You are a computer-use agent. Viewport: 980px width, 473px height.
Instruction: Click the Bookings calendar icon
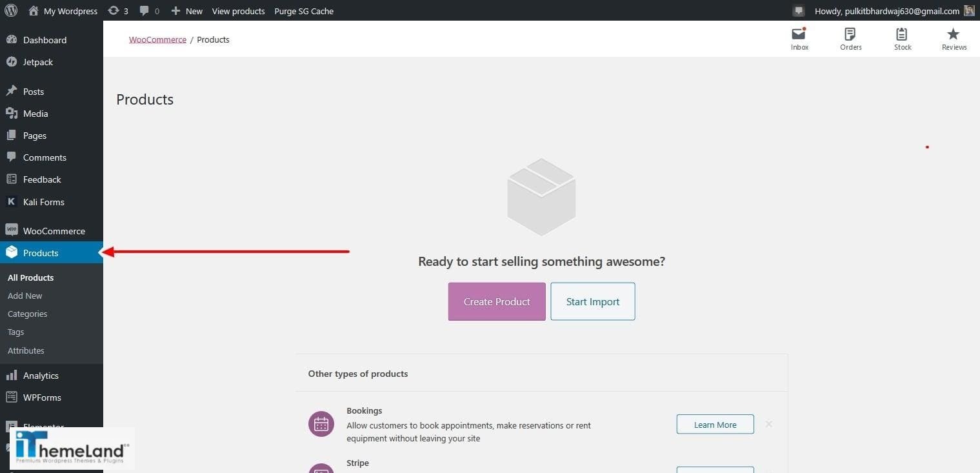[x=321, y=424]
